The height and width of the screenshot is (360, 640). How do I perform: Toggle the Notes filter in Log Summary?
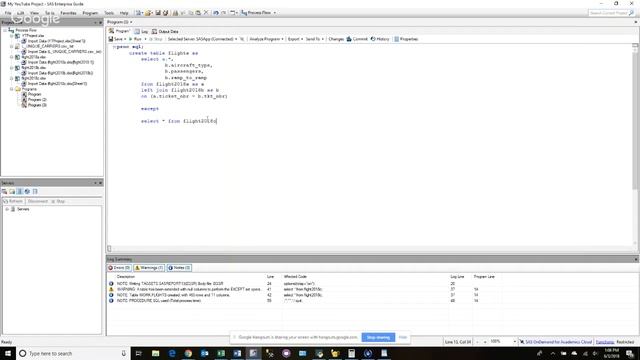(179, 268)
